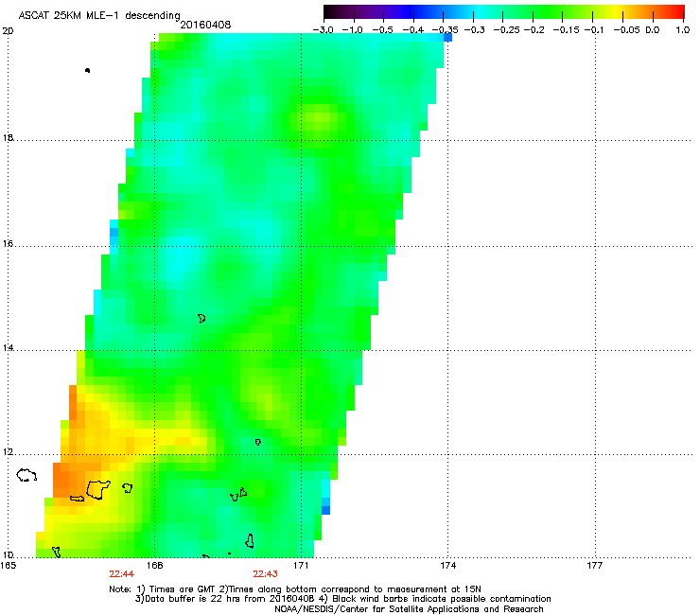
Task: Click the colorbar label -0.5
Action: tap(383, 30)
